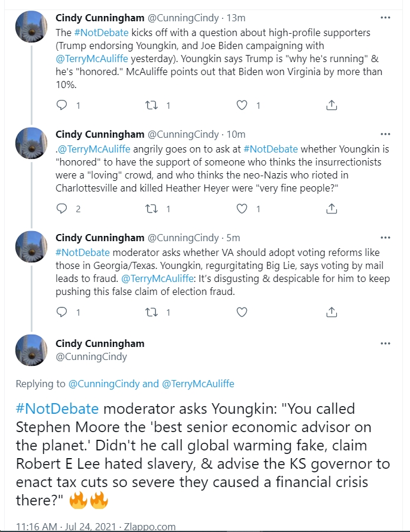Share the 13m tweet via share icon
Image resolution: width=410 pixels, height=532 pixels.
click(331, 105)
